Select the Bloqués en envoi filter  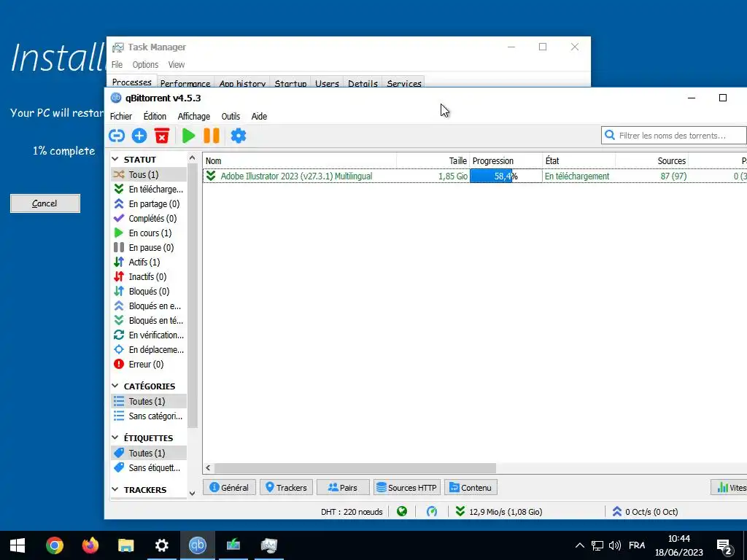tap(149, 306)
